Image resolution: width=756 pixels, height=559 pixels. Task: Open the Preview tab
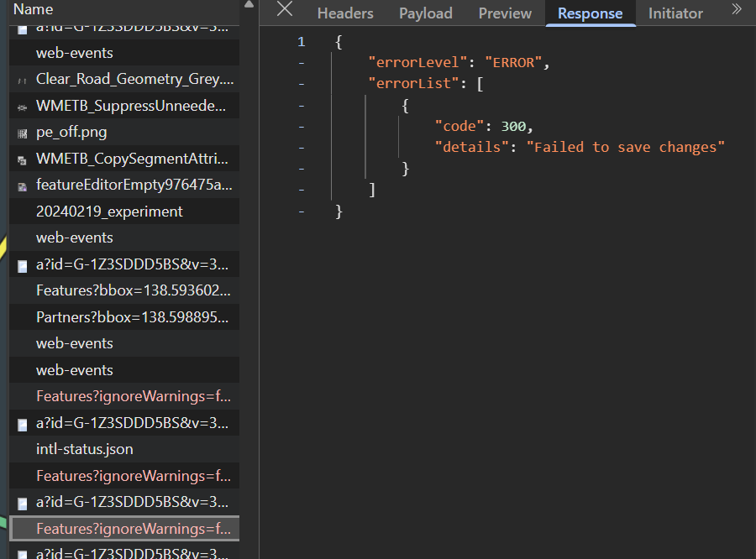point(505,13)
